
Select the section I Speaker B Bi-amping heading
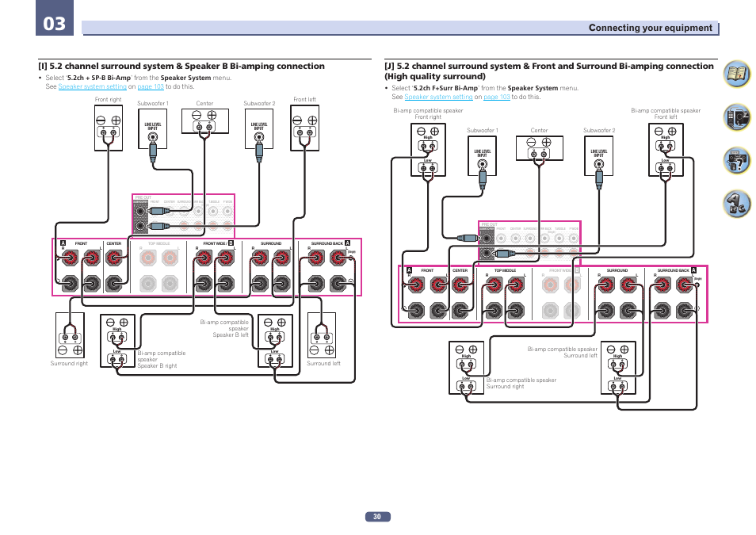181,66
